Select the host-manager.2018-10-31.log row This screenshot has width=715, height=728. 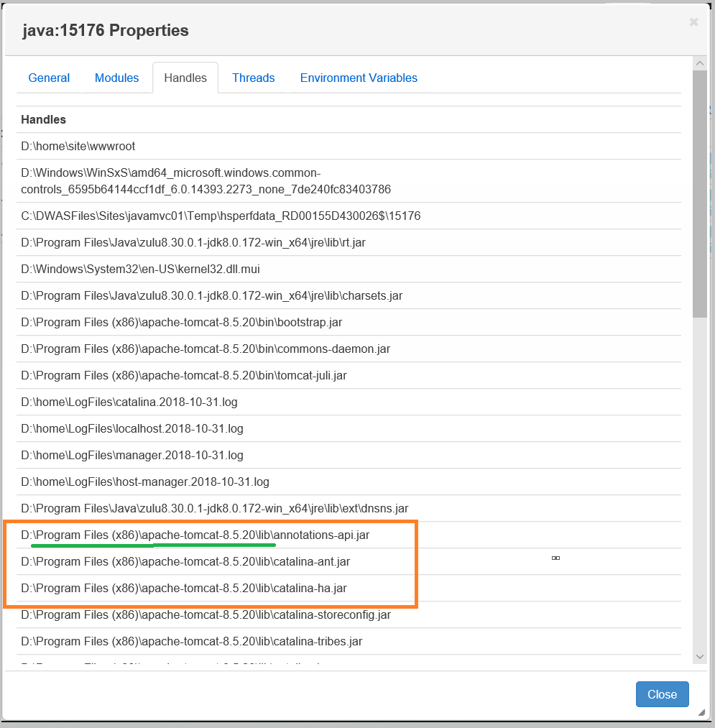point(145,482)
